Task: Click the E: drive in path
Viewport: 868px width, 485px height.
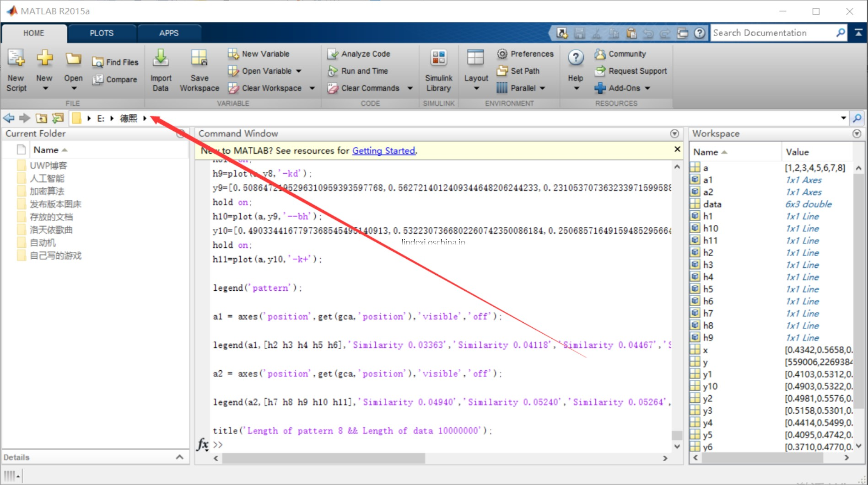Action: coord(101,118)
